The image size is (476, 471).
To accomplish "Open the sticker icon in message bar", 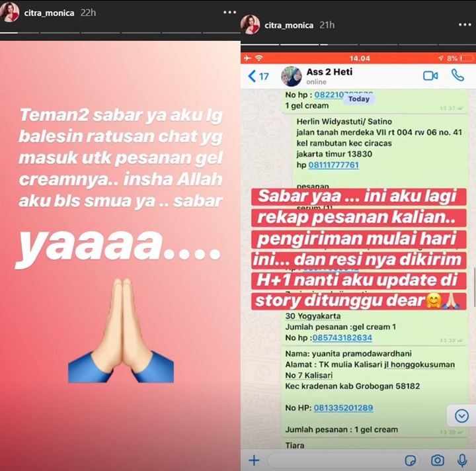I will coord(411,460).
